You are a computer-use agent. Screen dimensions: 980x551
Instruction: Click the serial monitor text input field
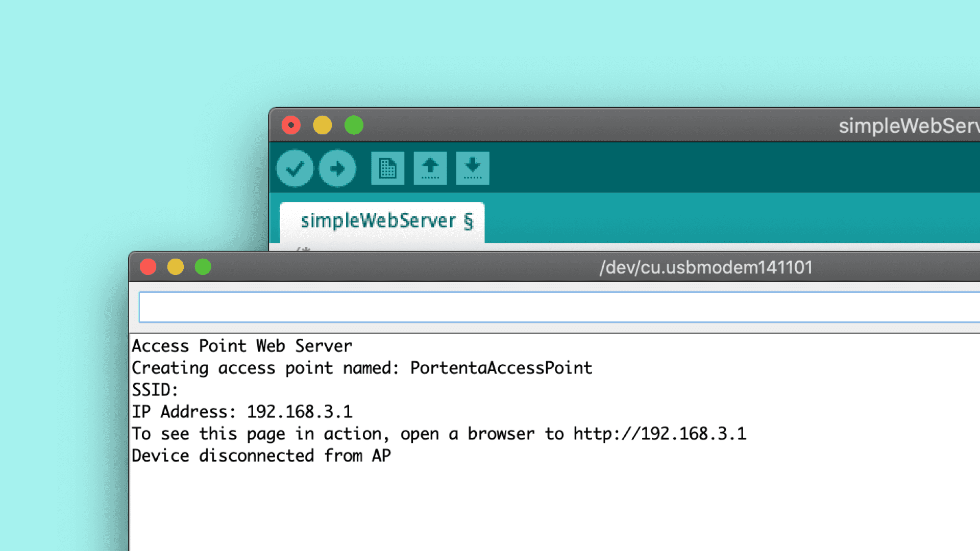coord(556,307)
